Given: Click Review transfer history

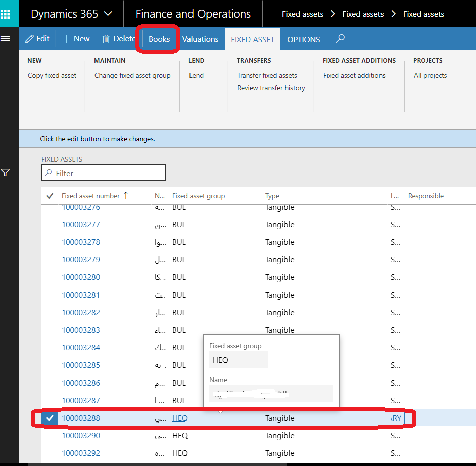Looking at the screenshot, I should click(271, 88).
